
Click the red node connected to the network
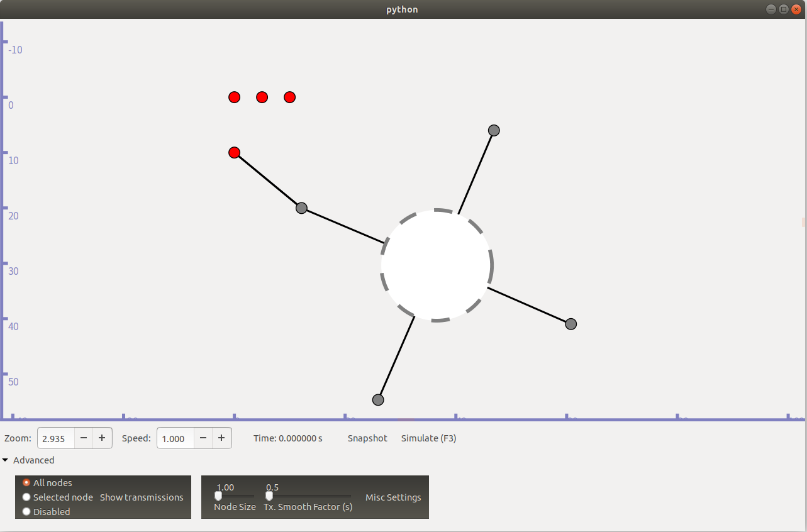click(x=234, y=152)
